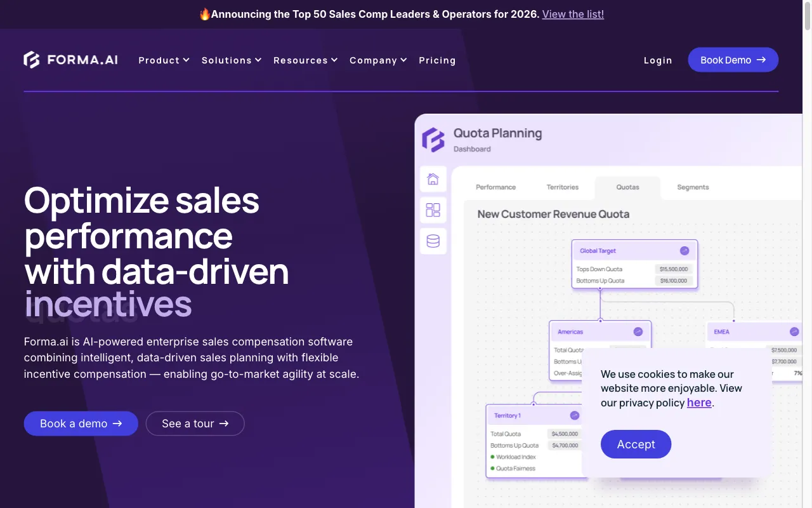Open the Company dropdown menu
Viewport: 812px width, 508px height.
click(378, 60)
